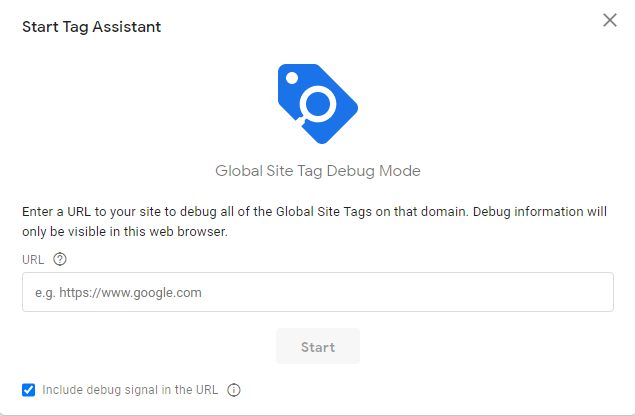Click the 'URL' field label
Screen dimensions: 635x416
pyautogui.click(x=33, y=260)
